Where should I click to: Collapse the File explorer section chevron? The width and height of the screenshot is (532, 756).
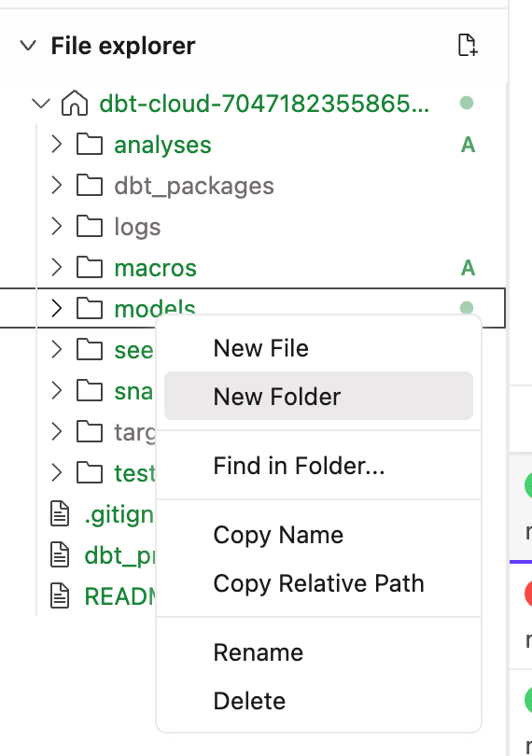pos(28,46)
